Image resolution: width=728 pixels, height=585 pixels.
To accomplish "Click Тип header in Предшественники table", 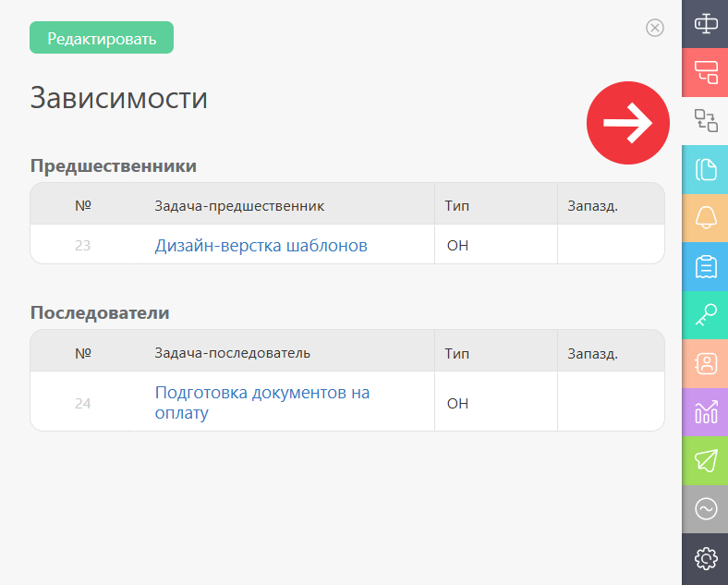I will [457, 206].
